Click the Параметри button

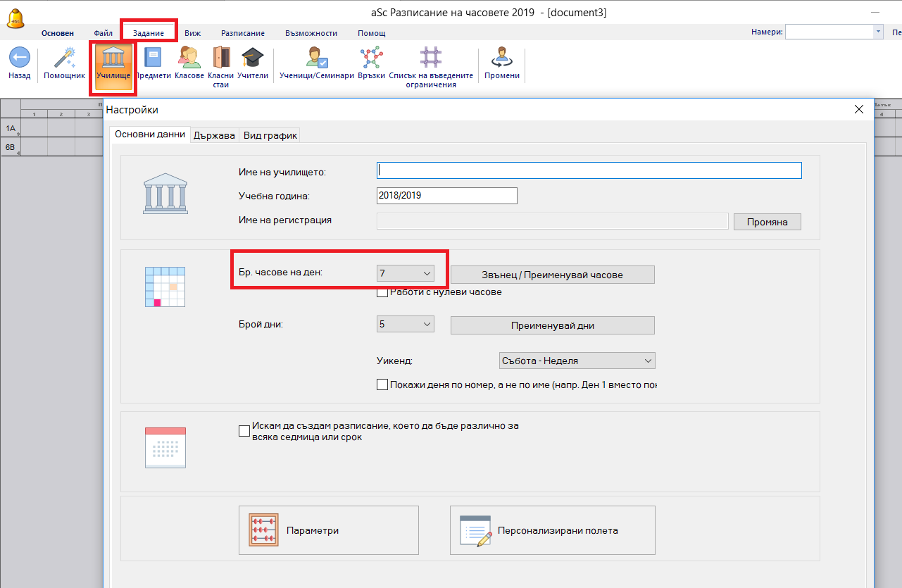(x=329, y=530)
